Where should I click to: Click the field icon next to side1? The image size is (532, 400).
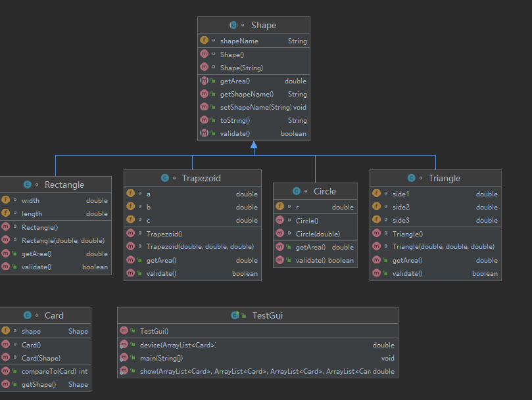tap(376, 193)
